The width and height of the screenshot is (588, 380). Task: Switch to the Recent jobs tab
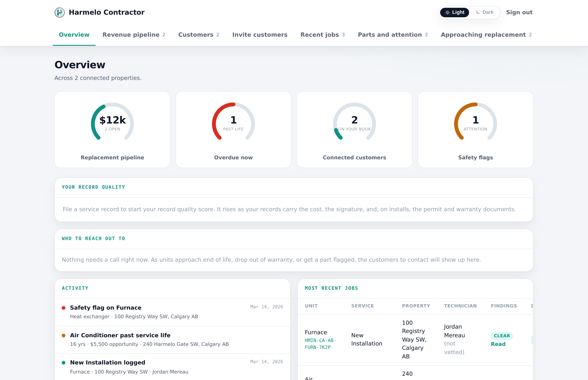pos(323,35)
